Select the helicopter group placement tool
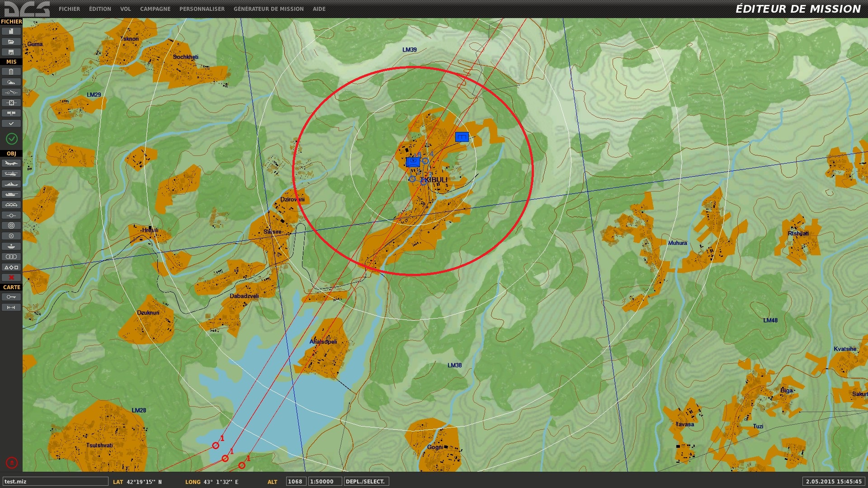Image resolution: width=868 pixels, height=488 pixels. pos(11,174)
